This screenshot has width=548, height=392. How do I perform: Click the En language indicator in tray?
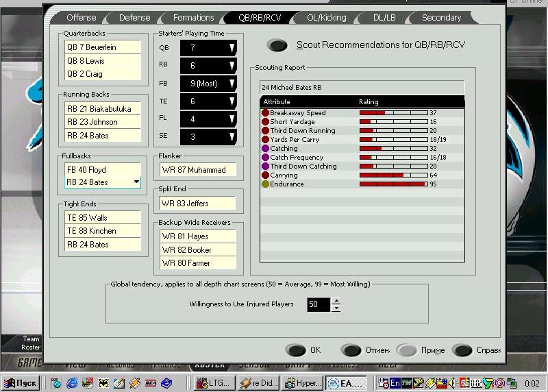tap(395, 382)
